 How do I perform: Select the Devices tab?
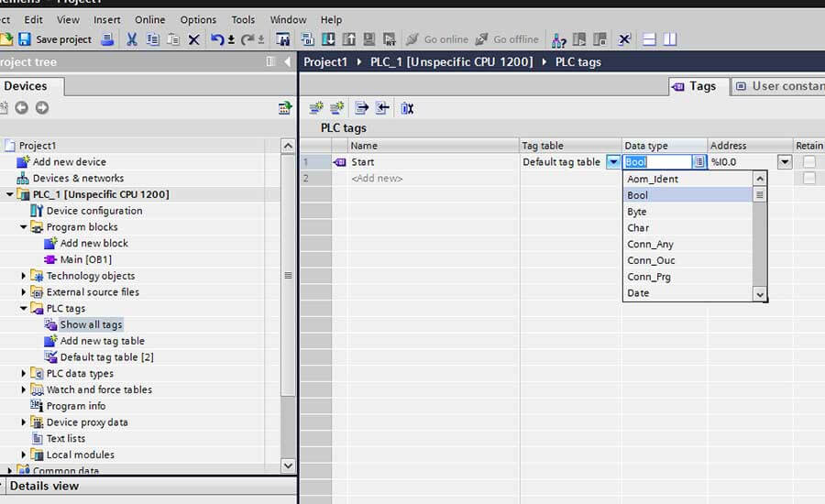pyautogui.click(x=31, y=86)
